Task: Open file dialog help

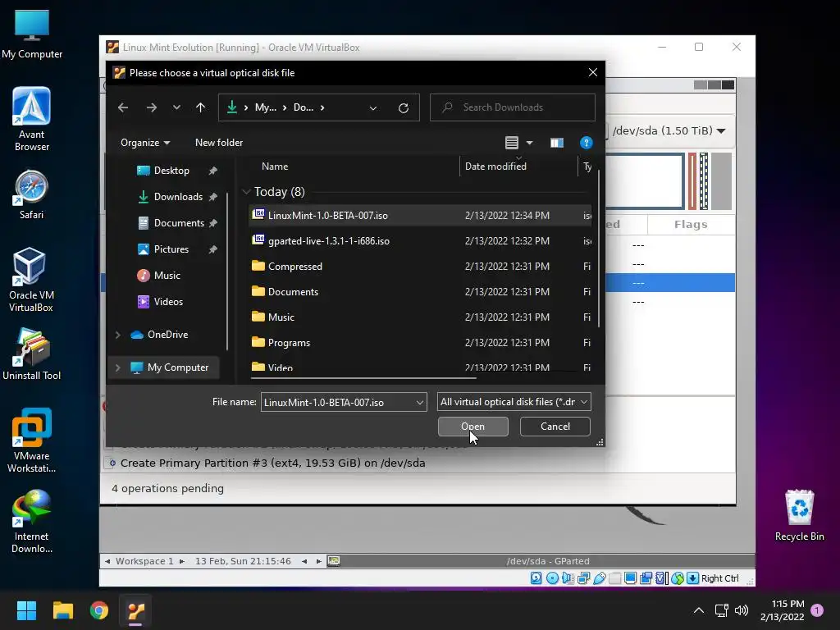Action: click(586, 143)
